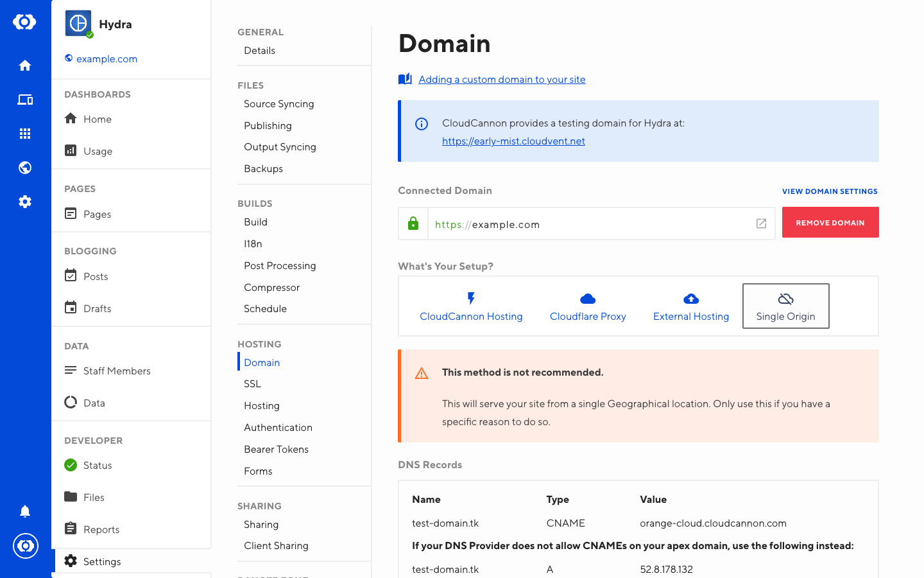Open the devices icon in blue sidebar
The image size is (924, 578).
click(25, 100)
